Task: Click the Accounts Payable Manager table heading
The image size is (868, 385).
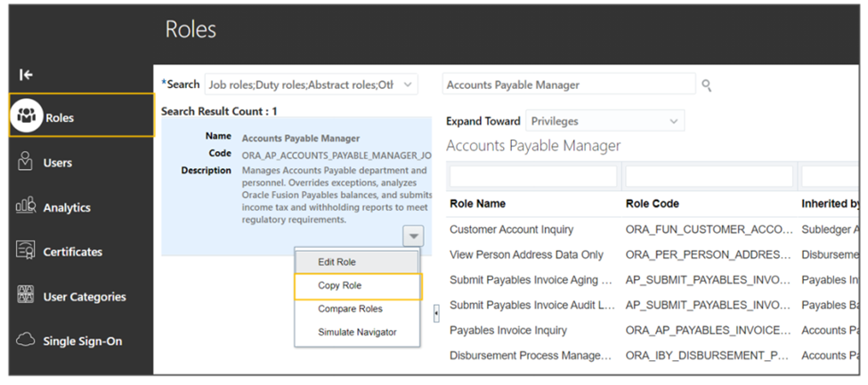Action: (533, 146)
